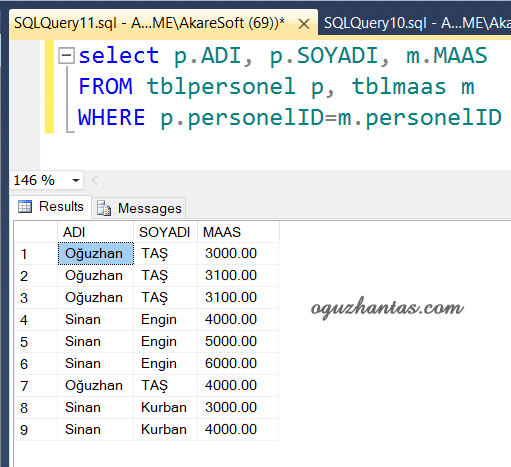
Task: Click the horizontal scroll left arrow
Action: 94,181
